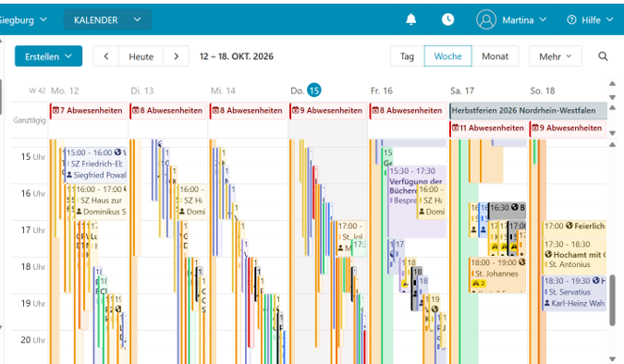Switch to Monat view
This screenshot has height=364, width=624.
[496, 56]
